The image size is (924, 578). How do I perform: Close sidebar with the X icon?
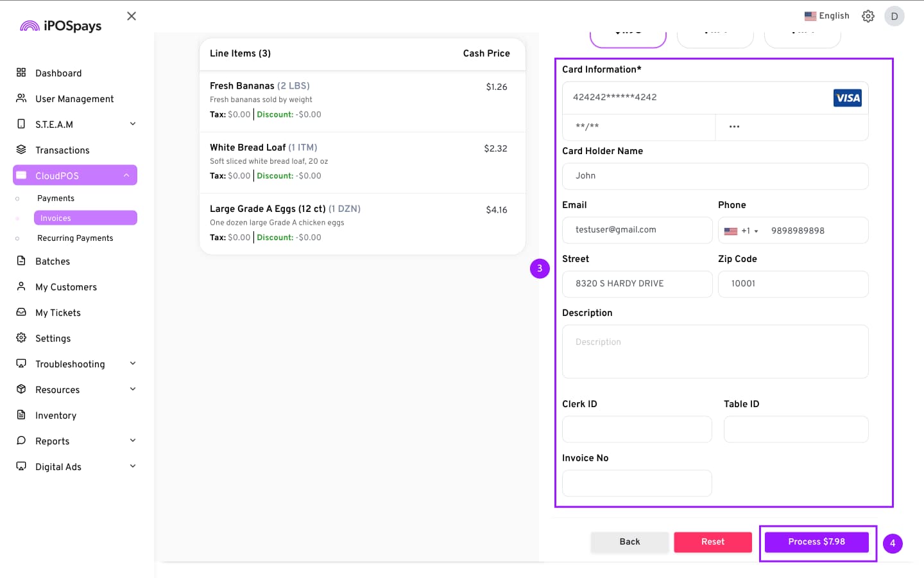coord(132,16)
